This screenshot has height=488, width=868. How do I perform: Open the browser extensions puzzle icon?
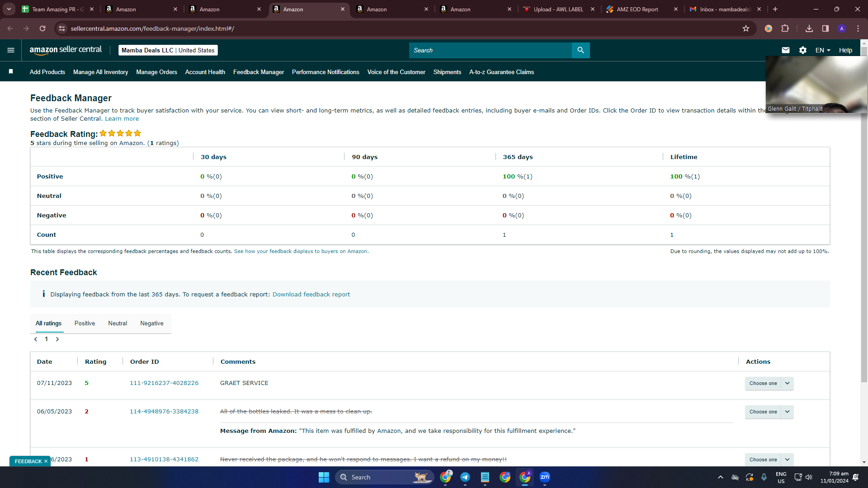click(785, 28)
